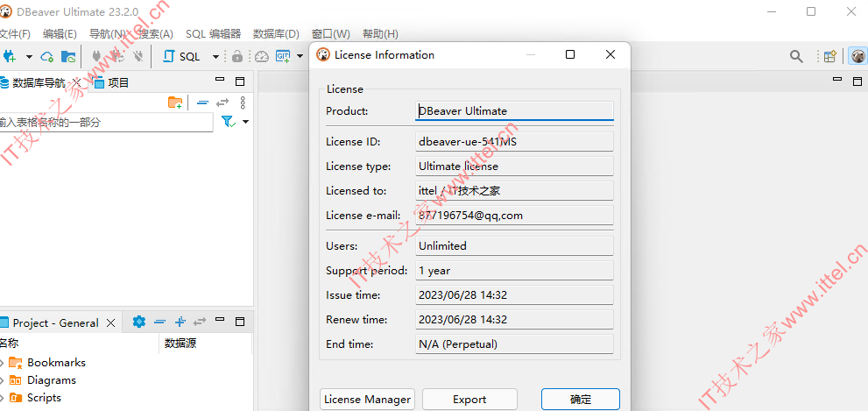Open the dashboard gauge toolbar icon

(x=262, y=56)
